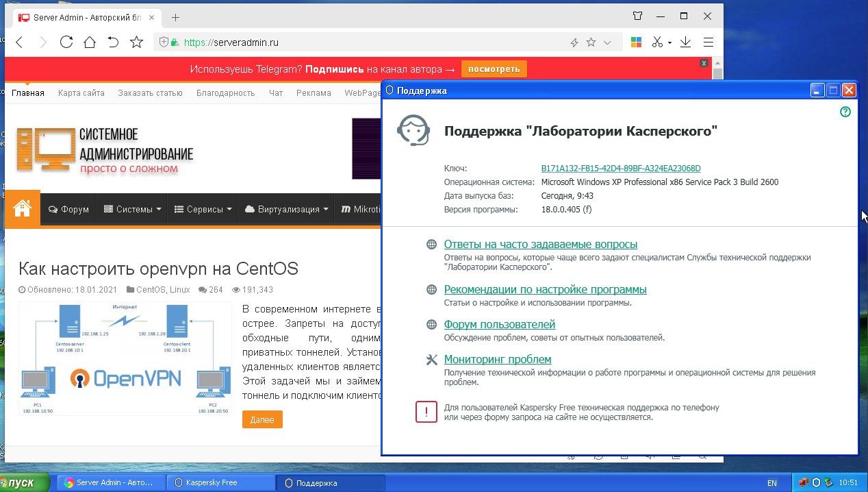Click the license key link B171A132-F815

621,169
